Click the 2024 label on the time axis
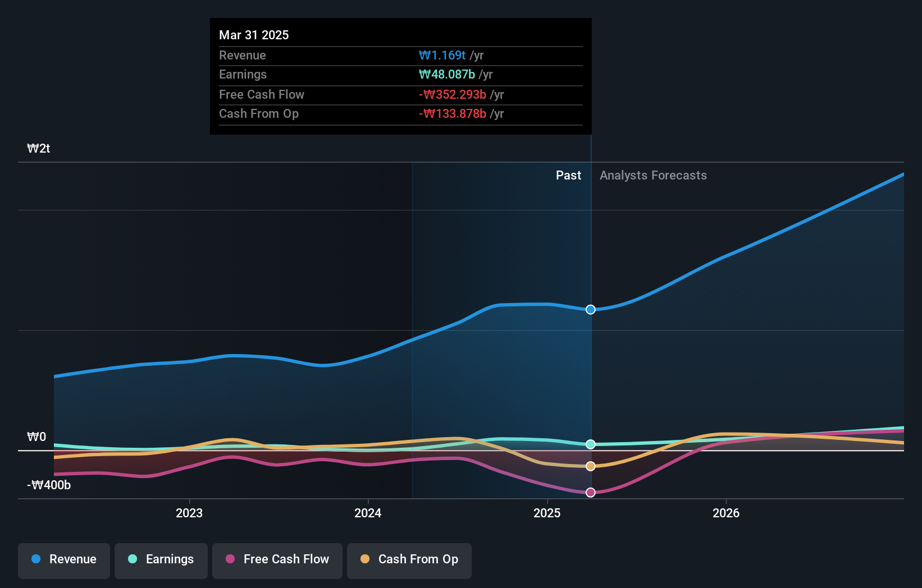 [x=368, y=513]
